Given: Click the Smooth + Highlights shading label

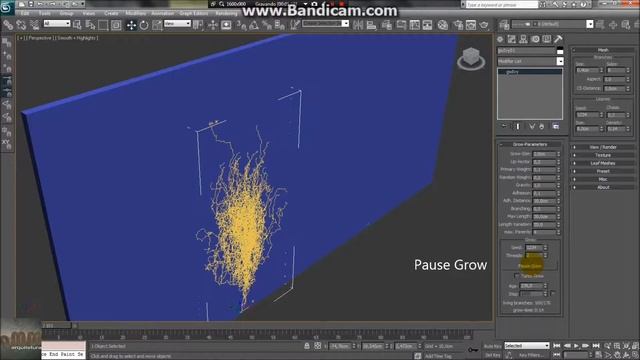Looking at the screenshot, I should pyautogui.click(x=76, y=38).
